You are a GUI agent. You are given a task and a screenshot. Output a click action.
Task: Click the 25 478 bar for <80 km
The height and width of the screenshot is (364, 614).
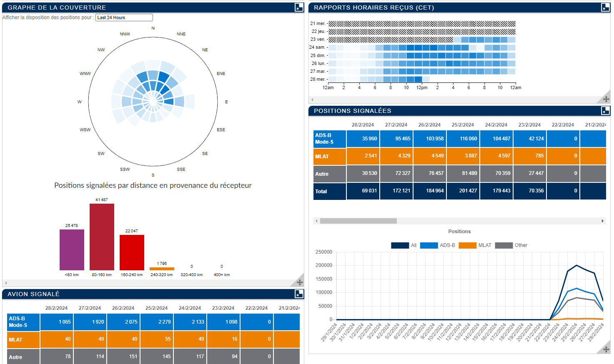(x=72, y=249)
